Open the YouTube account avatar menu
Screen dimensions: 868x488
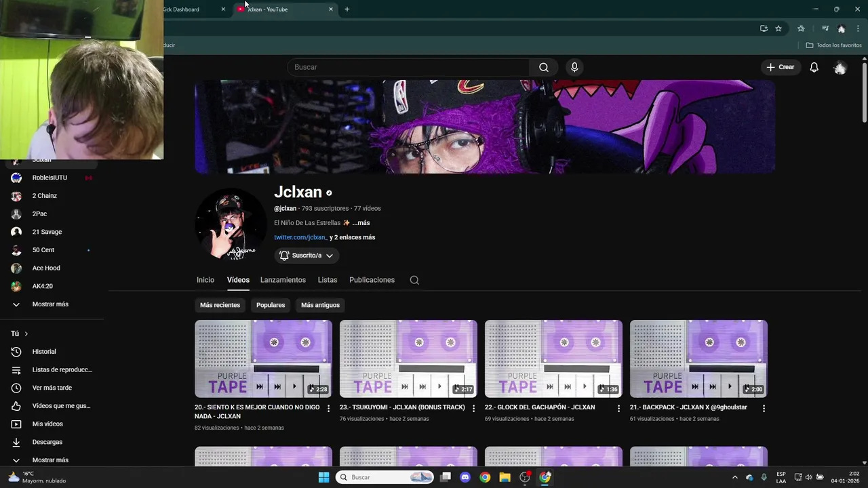click(x=840, y=68)
